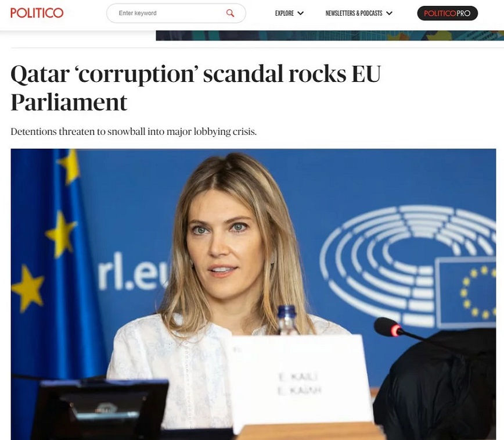This screenshot has width=504, height=440.
Task: Expand the Newsletters & Podcasts chevron
Action: pos(389,13)
